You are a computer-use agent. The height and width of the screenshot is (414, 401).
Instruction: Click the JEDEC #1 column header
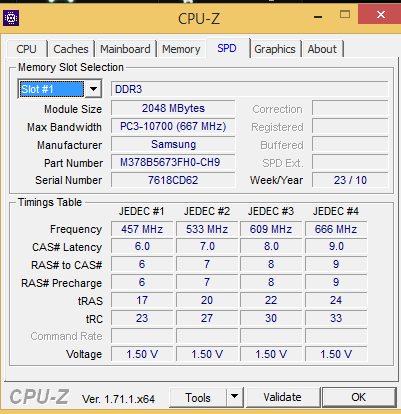pyautogui.click(x=142, y=211)
